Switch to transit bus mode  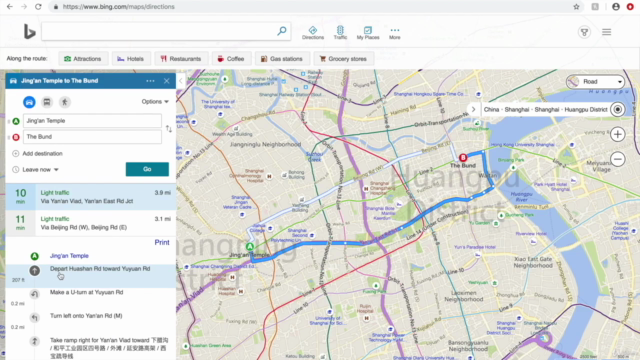tap(47, 102)
